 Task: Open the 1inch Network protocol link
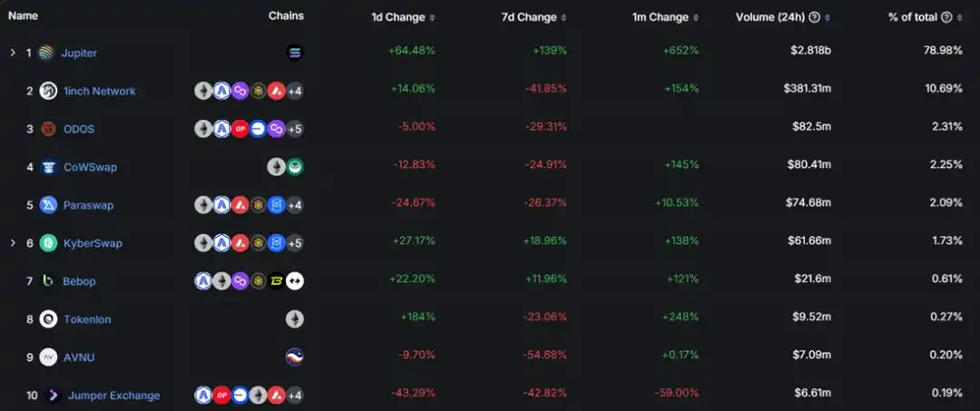pos(100,91)
